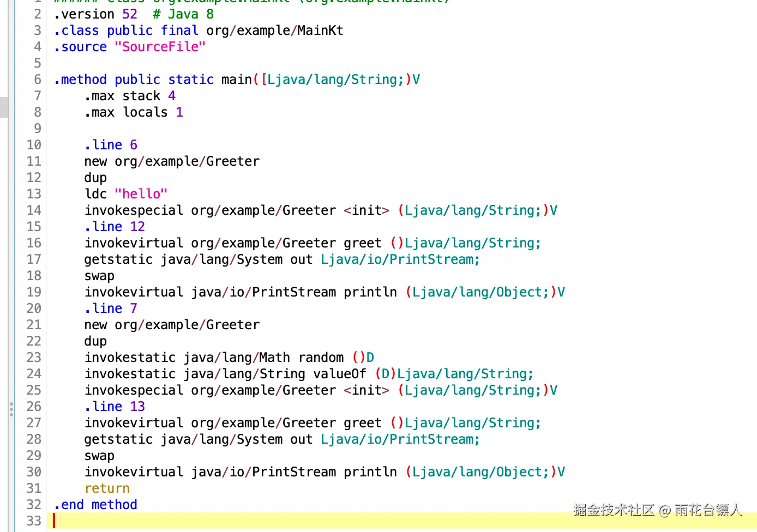Click "main" method name on line 6

click(x=237, y=80)
